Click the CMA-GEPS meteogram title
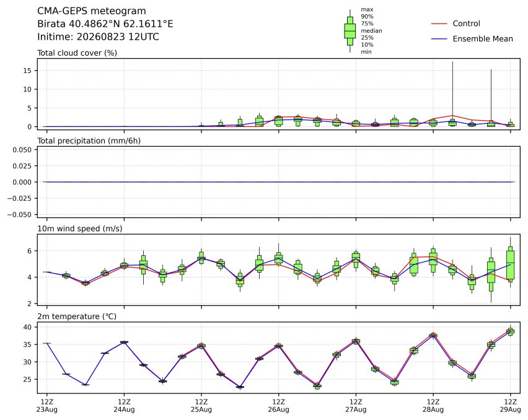Image resolution: width=528 pixels, height=420 pixels. tap(92, 11)
